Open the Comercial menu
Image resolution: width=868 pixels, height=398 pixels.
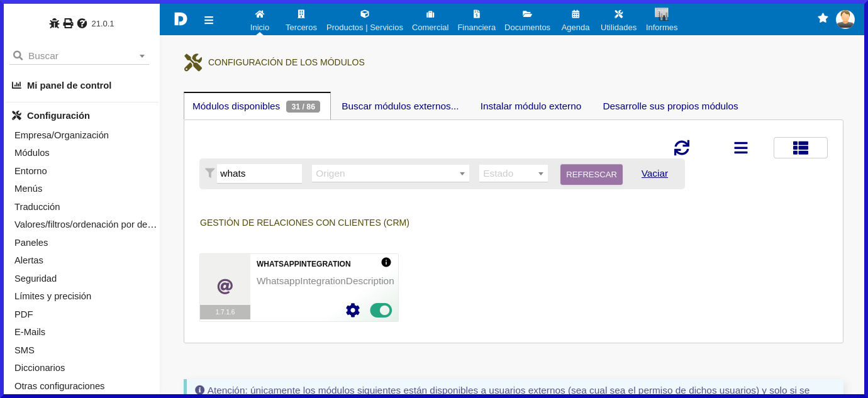pyautogui.click(x=430, y=20)
